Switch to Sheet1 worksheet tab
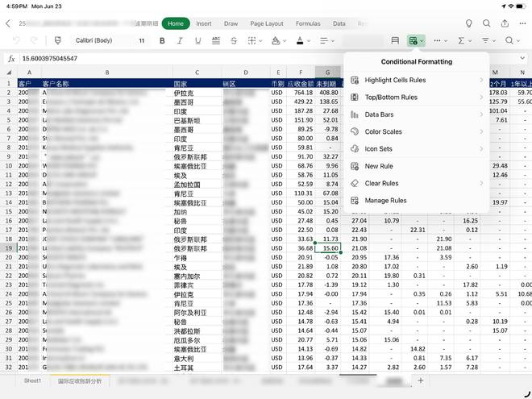The height and width of the screenshot is (399, 532). click(32, 380)
